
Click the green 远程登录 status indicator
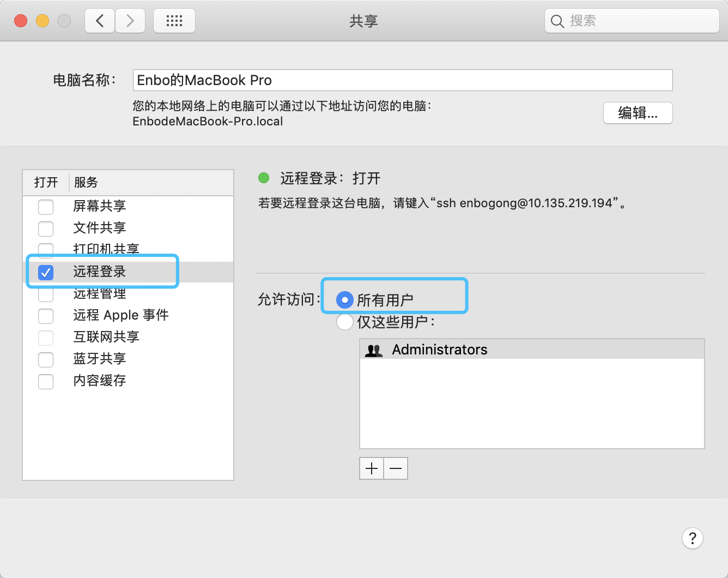(x=264, y=178)
